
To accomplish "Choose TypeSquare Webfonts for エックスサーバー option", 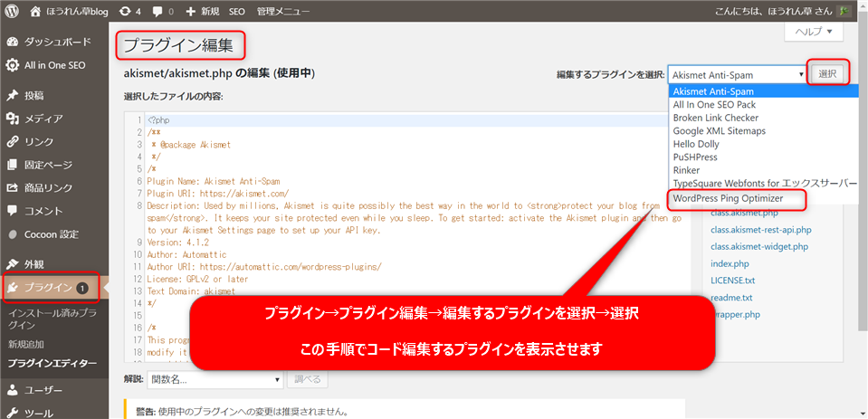I will point(763,183).
